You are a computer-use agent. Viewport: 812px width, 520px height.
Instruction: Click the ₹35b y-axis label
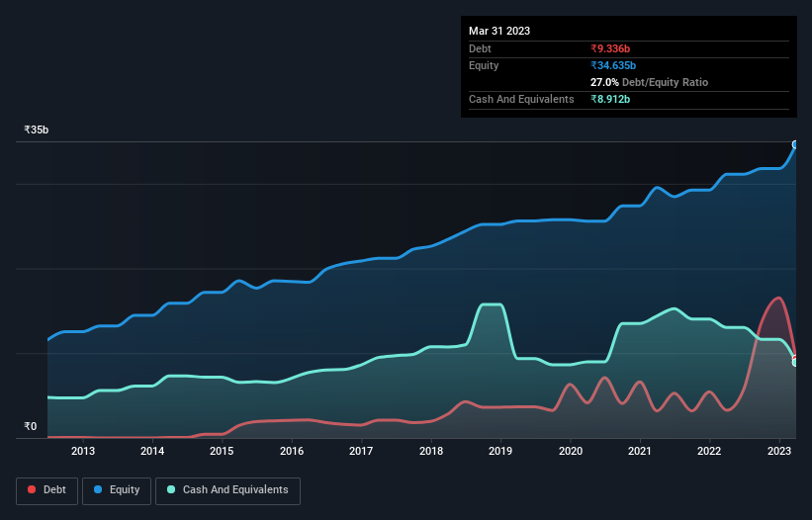[37, 130]
